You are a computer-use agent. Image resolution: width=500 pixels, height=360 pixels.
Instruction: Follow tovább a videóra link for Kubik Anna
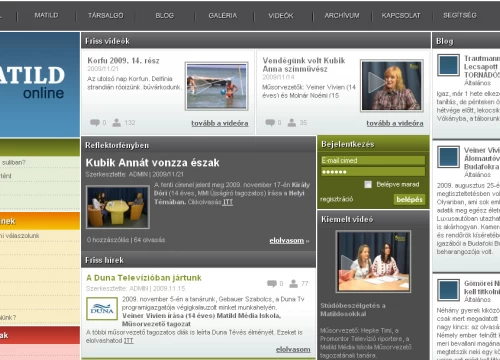(x=395, y=123)
